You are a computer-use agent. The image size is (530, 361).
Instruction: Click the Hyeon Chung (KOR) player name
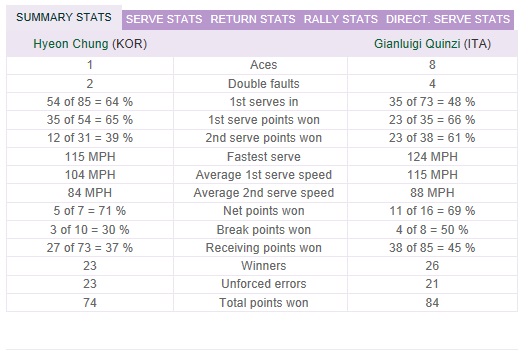tap(90, 44)
